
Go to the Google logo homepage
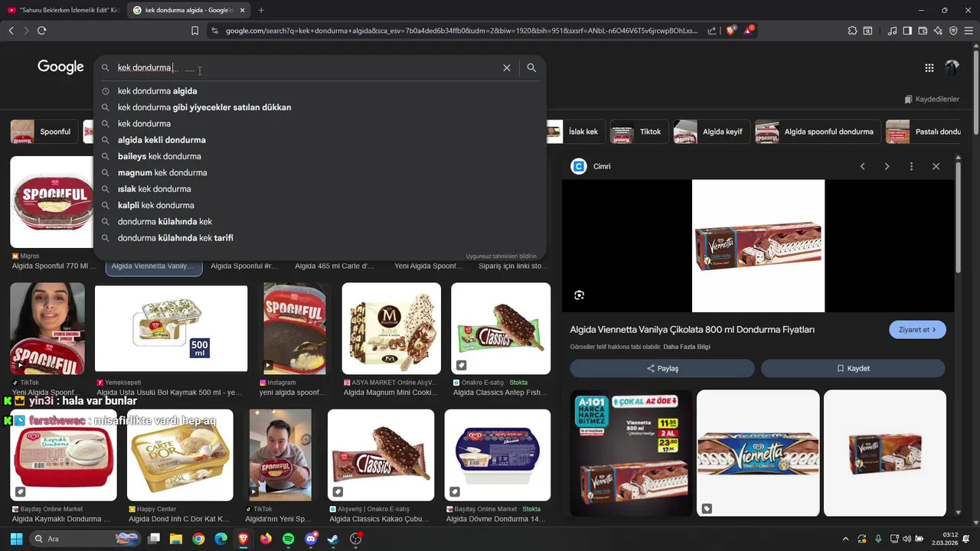click(x=60, y=67)
